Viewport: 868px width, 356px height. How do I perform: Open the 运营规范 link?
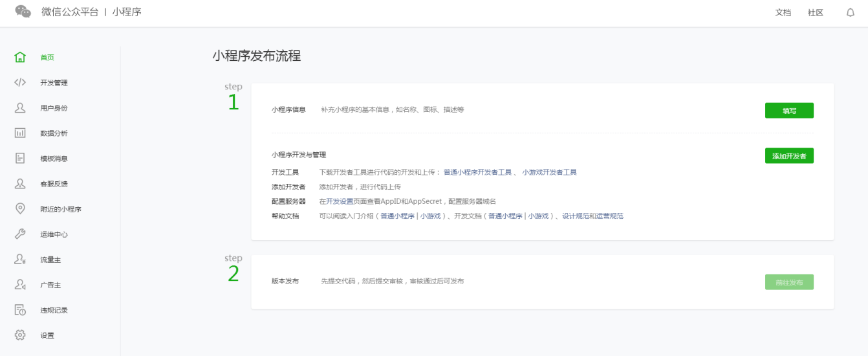click(x=610, y=216)
